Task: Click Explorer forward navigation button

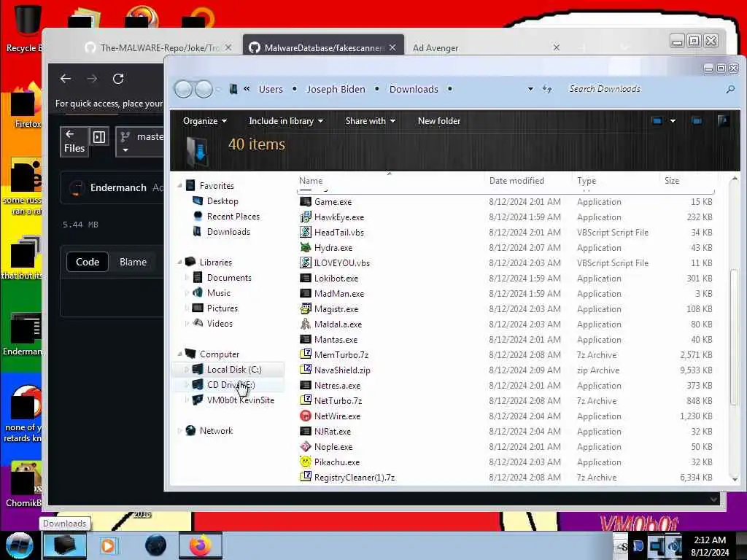Action: (204, 89)
